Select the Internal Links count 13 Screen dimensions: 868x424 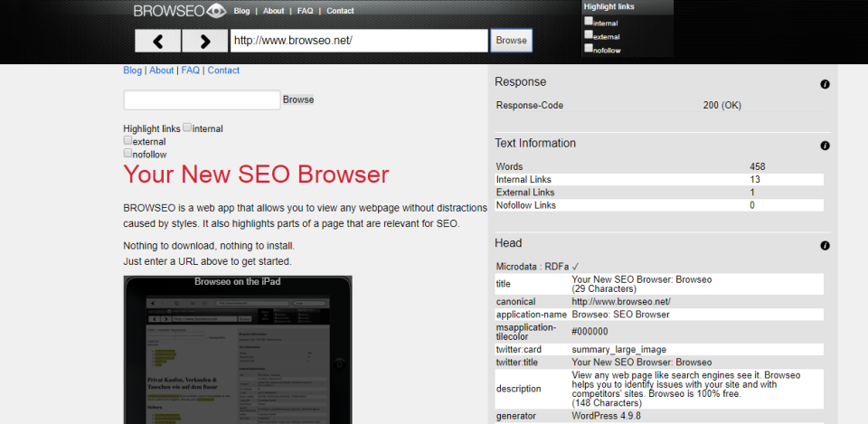click(x=754, y=179)
